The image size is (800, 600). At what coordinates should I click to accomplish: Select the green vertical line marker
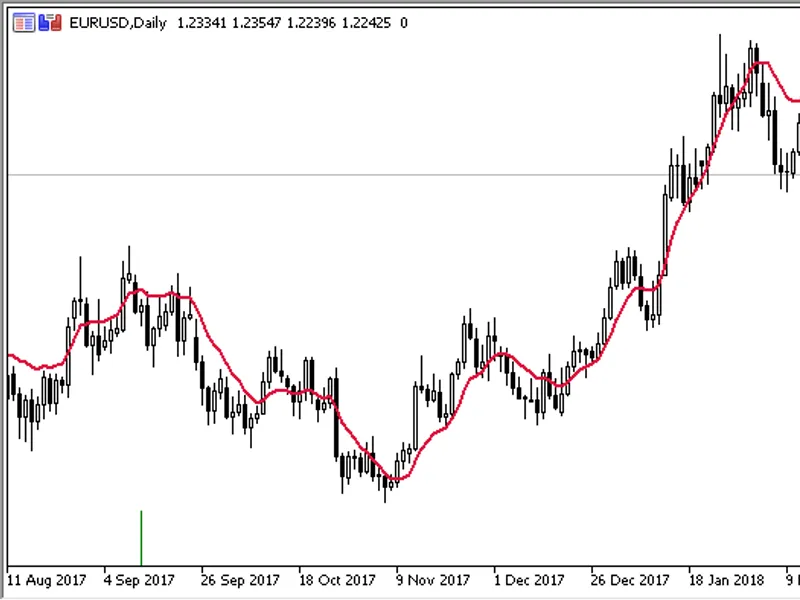click(141, 538)
